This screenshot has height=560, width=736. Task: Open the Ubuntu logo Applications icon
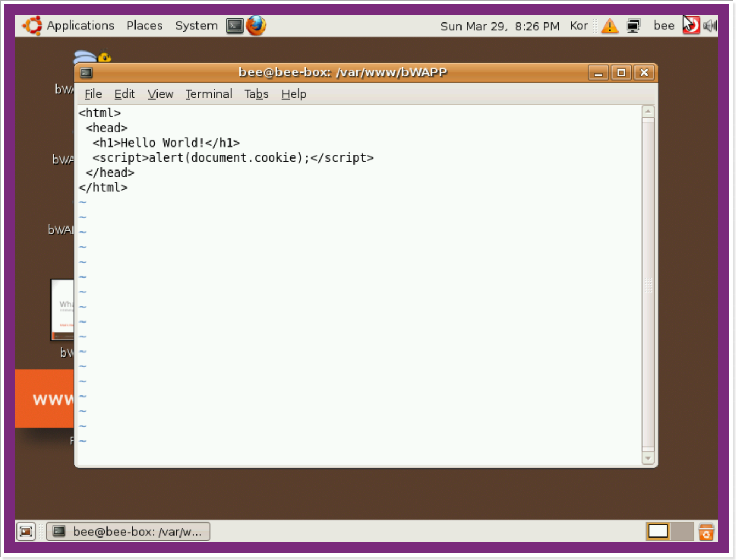click(32, 25)
